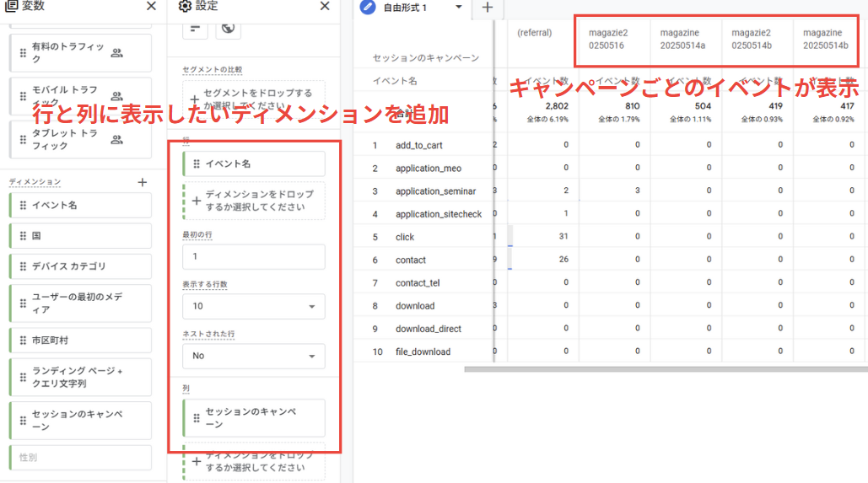Viewport: 868px width, 483px height.
Task: Select the 自由形式 1 tab
Action: [405, 8]
